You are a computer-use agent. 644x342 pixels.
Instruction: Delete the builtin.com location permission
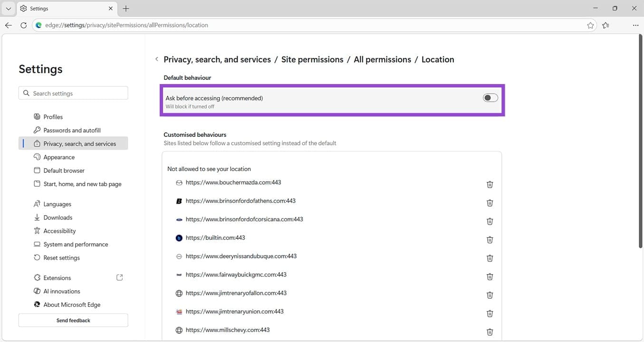(490, 239)
